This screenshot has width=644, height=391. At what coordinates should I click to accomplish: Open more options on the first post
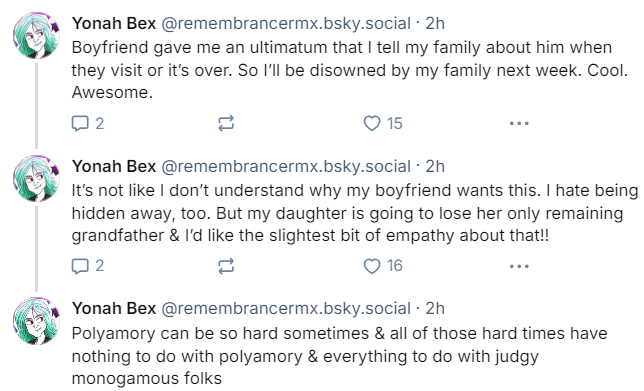coord(519,123)
